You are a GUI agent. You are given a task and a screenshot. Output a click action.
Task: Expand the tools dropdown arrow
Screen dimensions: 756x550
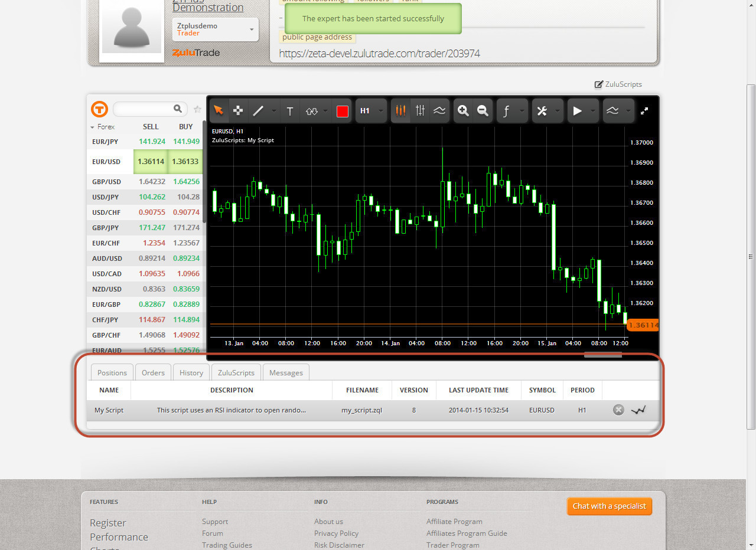pyautogui.click(x=558, y=111)
